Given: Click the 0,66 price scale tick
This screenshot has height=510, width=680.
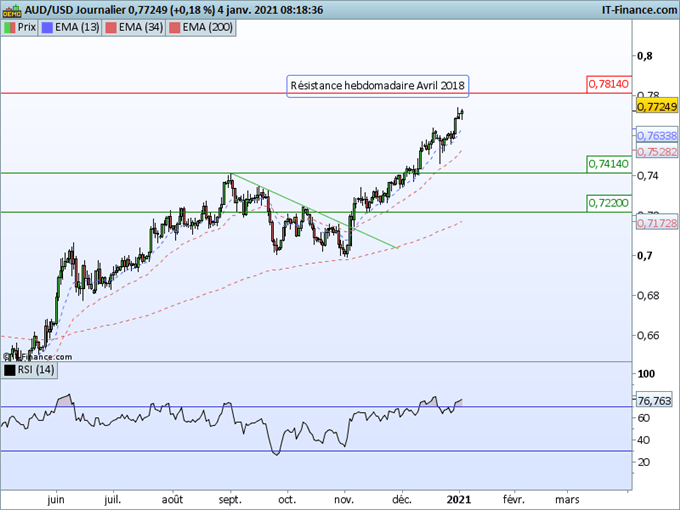Looking at the screenshot, I should (x=648, y=336).
